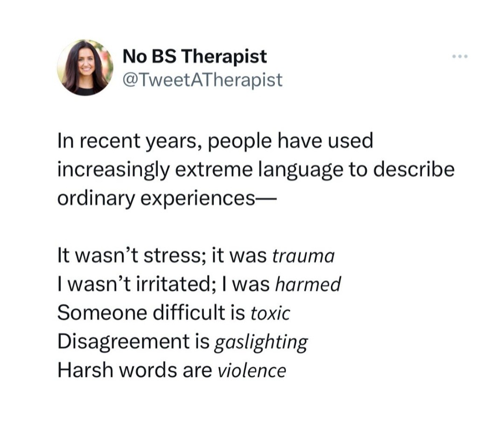Click the phrase "I wasn't irritated"
The image size is (504, 443).
135,284
